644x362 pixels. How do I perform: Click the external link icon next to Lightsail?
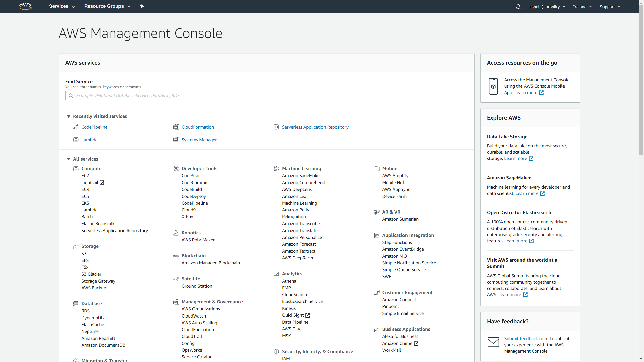tap(102, 183)
